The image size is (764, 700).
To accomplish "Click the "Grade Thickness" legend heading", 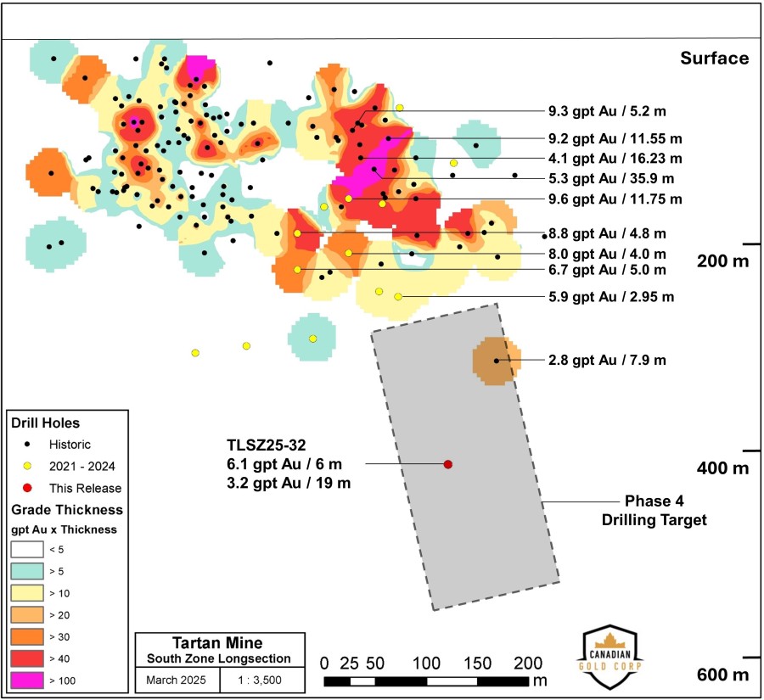I will (x=67, y=510).
